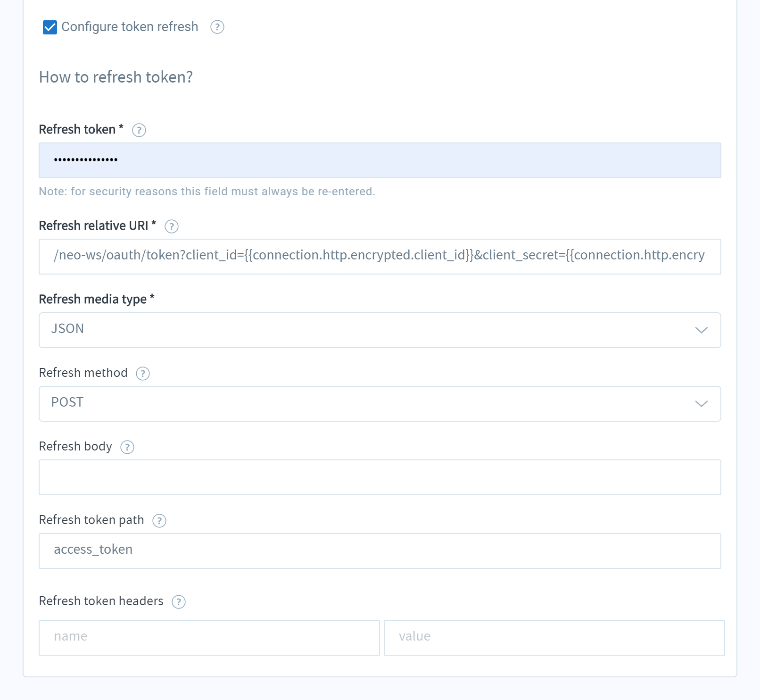Open the Refresh method POST dropdown

380,404
